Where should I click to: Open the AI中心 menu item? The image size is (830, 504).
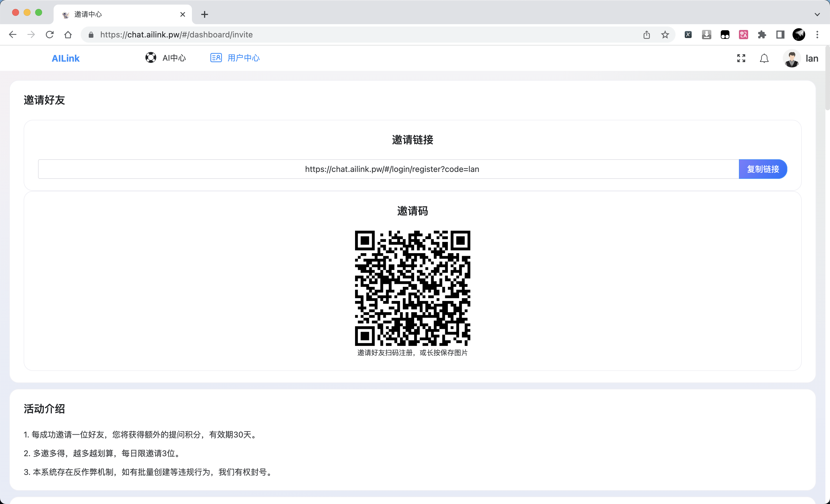pyautogui.click(x=165, y=58)
